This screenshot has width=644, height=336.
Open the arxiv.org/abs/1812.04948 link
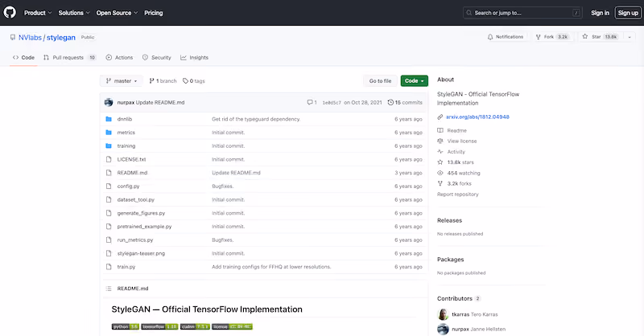[477, 117]
